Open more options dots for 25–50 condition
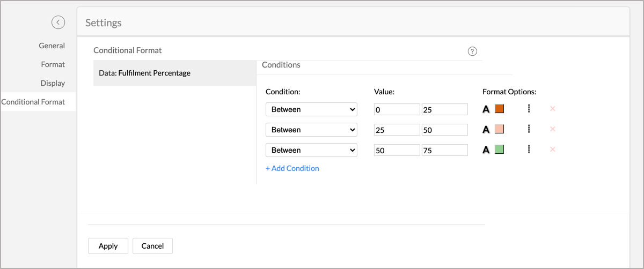The height and width of the screenshot is (269, 644). tap(529, 129)
